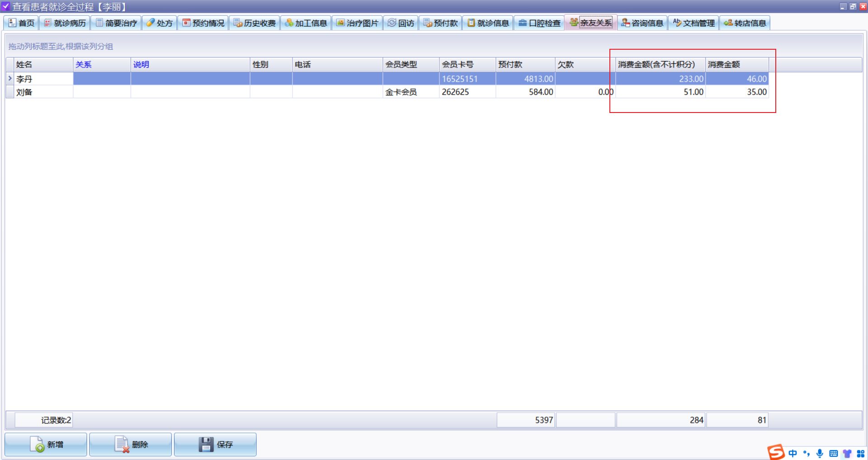Sort by the 关系 column header
868x460 pixels.
point(102,65)
